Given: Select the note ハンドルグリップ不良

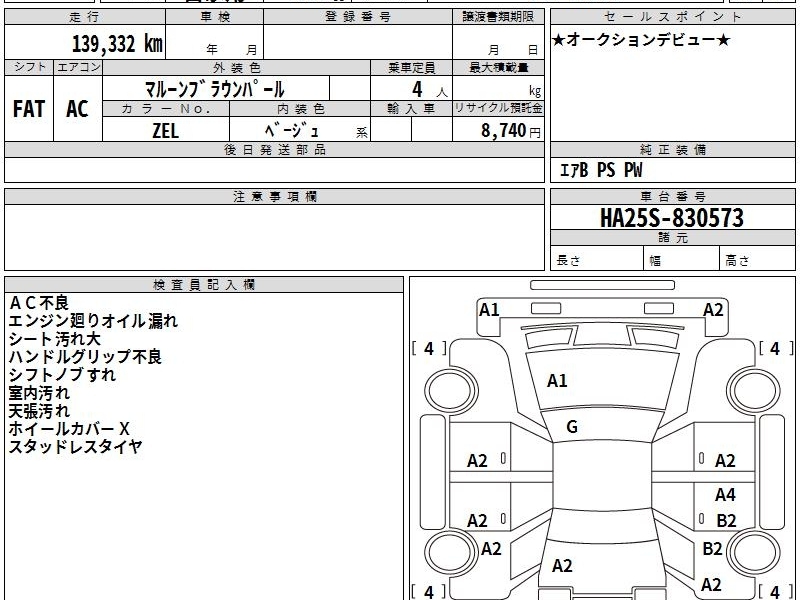Looking at the screenshot, I should (x=85, y=357).
